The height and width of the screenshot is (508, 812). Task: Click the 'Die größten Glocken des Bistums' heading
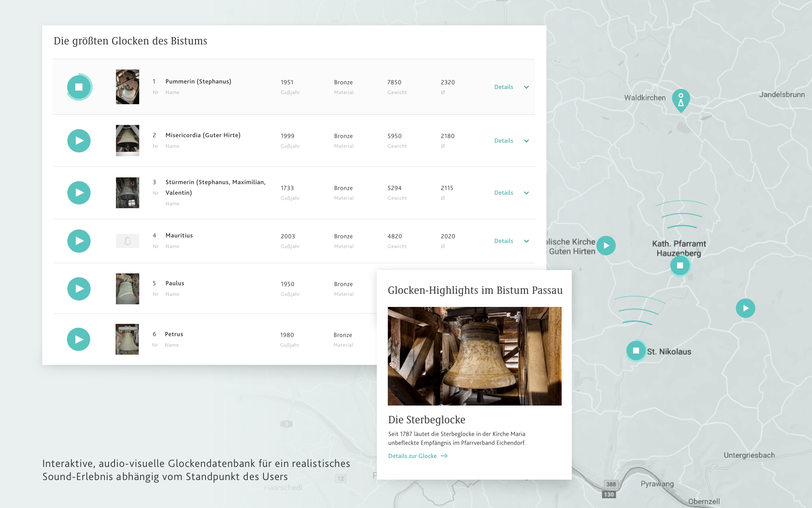(130, 41)
